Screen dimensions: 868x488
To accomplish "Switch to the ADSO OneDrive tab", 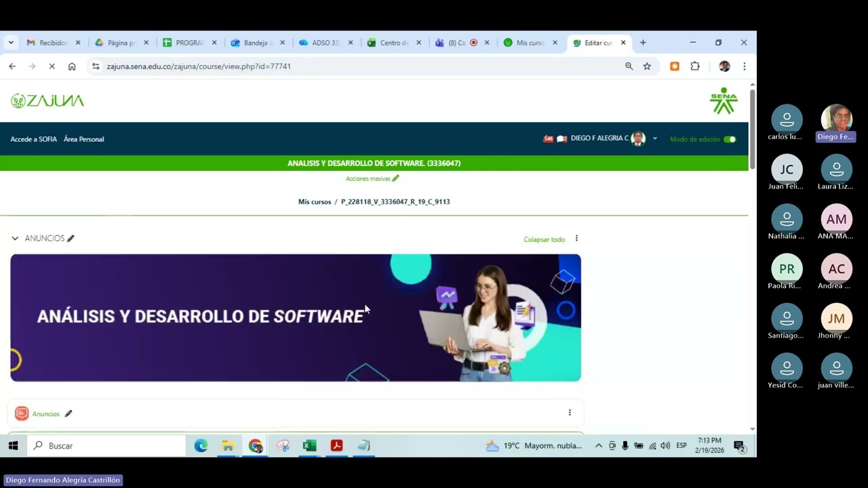I will [326, 43].
